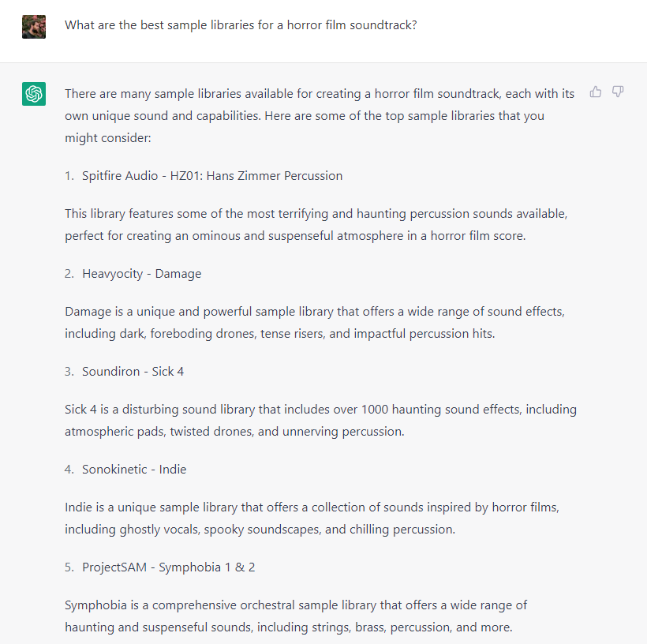
Task: Click the list number 5 marker
Action: coord(69,567)
